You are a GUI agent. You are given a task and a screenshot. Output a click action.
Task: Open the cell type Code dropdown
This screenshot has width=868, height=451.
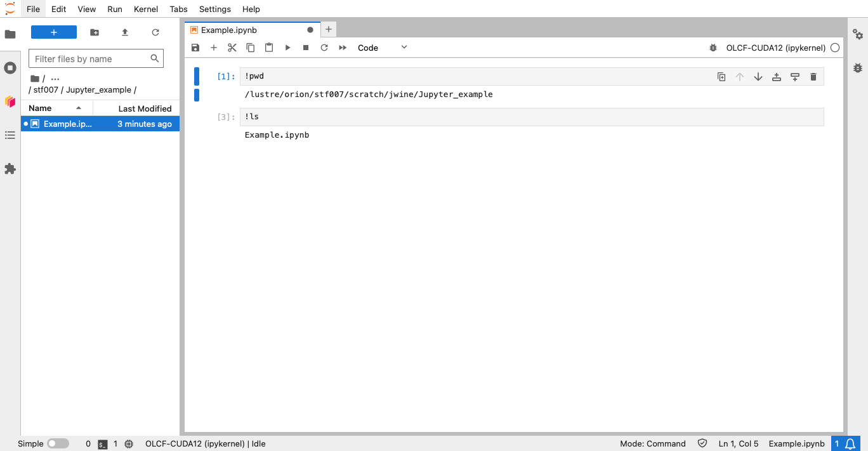coord(382,48)
